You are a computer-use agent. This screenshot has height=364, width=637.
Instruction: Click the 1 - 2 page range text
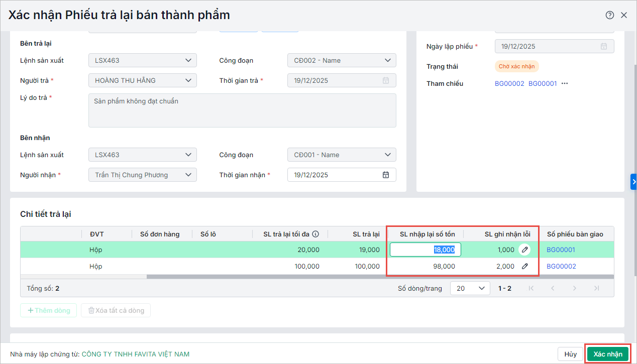tap(505, 288)
